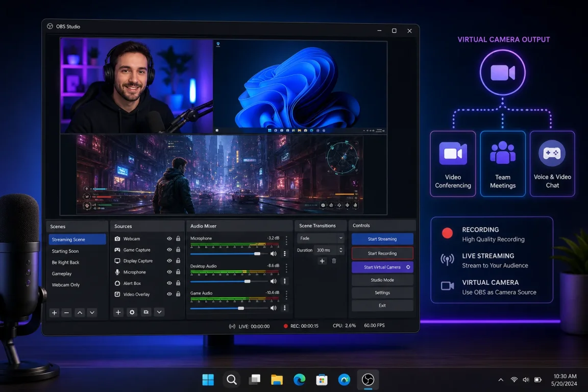Mute the Game Audio speaker icon
This screenshot has width=588, height=392.
tap(274, 308)
